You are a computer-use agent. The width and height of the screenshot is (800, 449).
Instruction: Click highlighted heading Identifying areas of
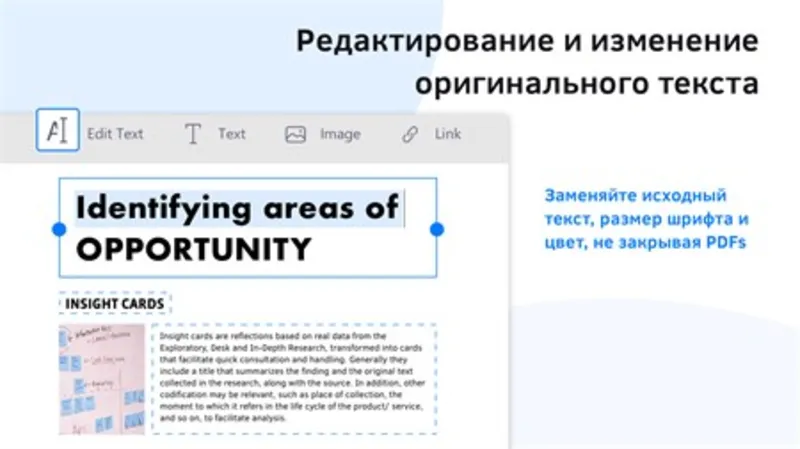[x=237, y=208]
